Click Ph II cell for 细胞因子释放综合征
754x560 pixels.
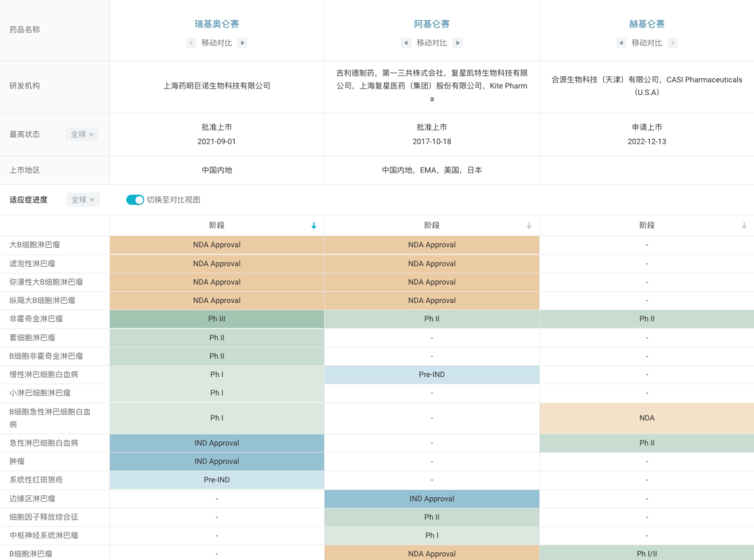[x=432, y=517]
